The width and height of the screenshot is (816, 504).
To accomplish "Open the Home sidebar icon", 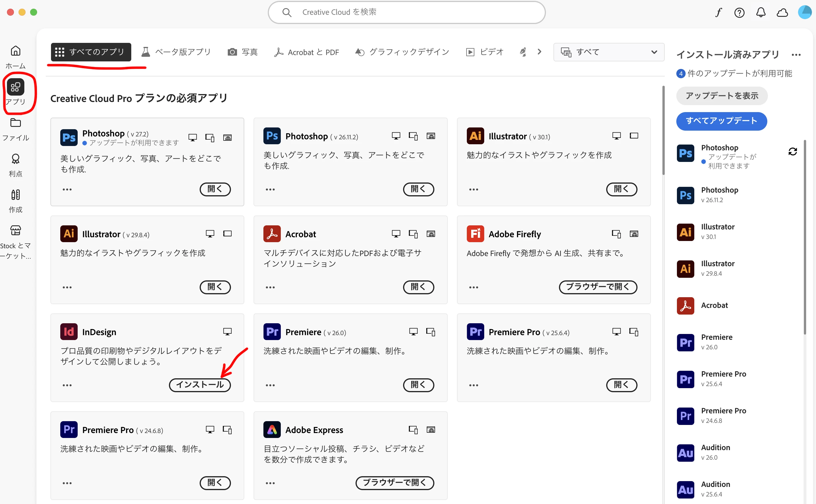I will tap(15, 51).
